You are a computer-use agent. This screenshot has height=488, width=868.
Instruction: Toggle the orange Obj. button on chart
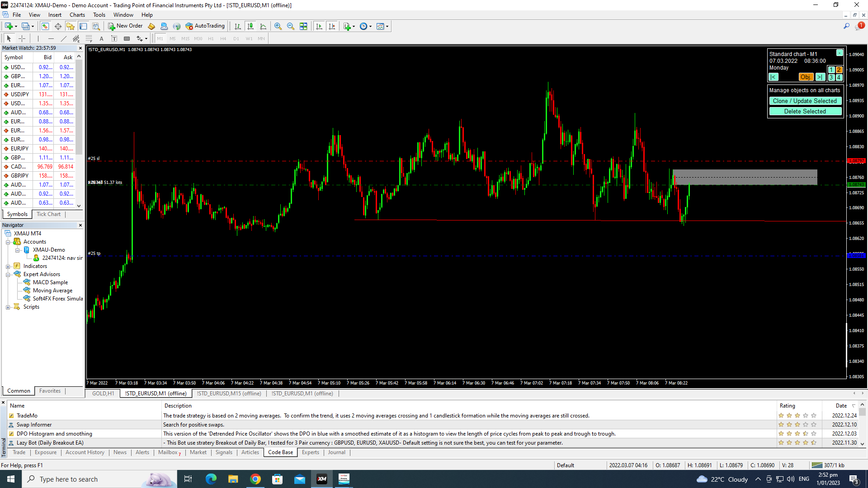tap(805, 77)
